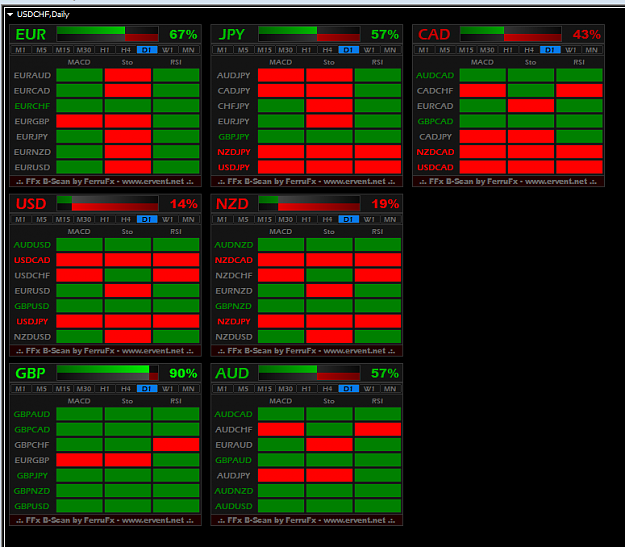Open EURCHF pair in EUR panel
625x547 pixels.
[32, 106]
